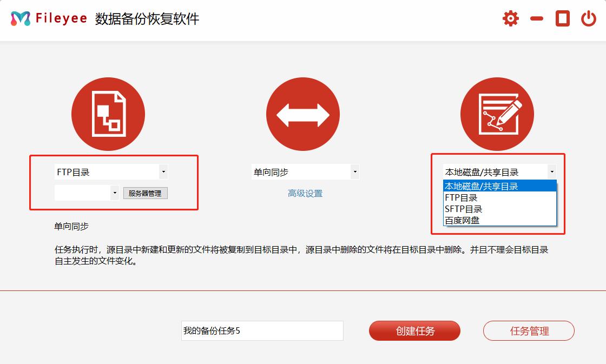606x364 pixels.
Task: Collapse the 本地磁盘/共享目录 target dropdown
Action: coord(551,172)
